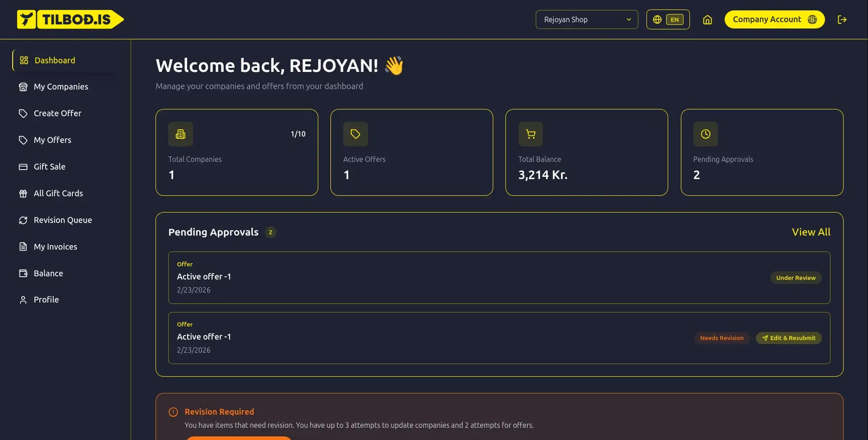This screenshot has width=868, height=440.
Task: Open Balance using the wallet icon
Action: click(x=24, y=273)
